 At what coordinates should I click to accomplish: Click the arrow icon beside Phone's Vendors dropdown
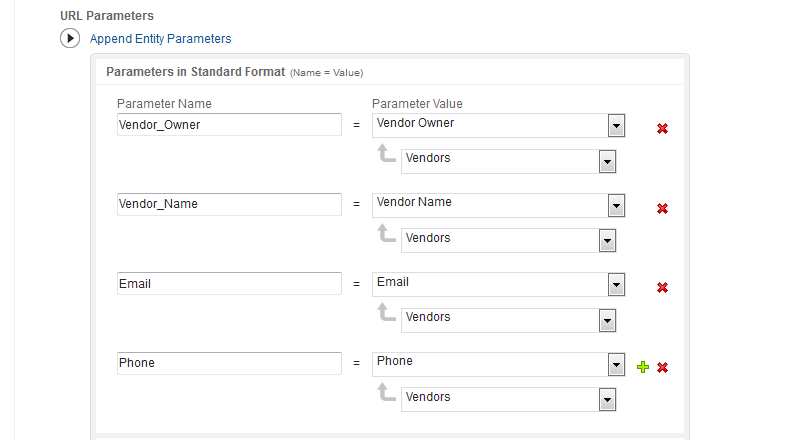pyautogui.click(x=385, y=393)
